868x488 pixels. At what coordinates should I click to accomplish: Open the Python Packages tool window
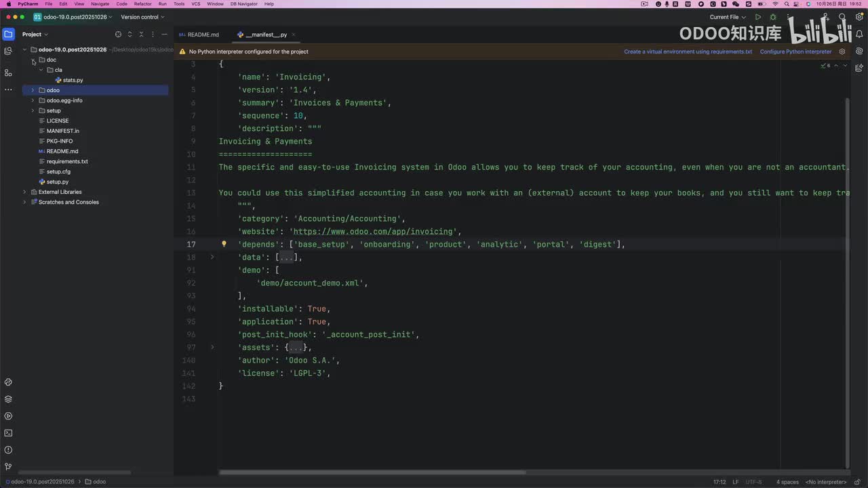(x=8, y=399)
